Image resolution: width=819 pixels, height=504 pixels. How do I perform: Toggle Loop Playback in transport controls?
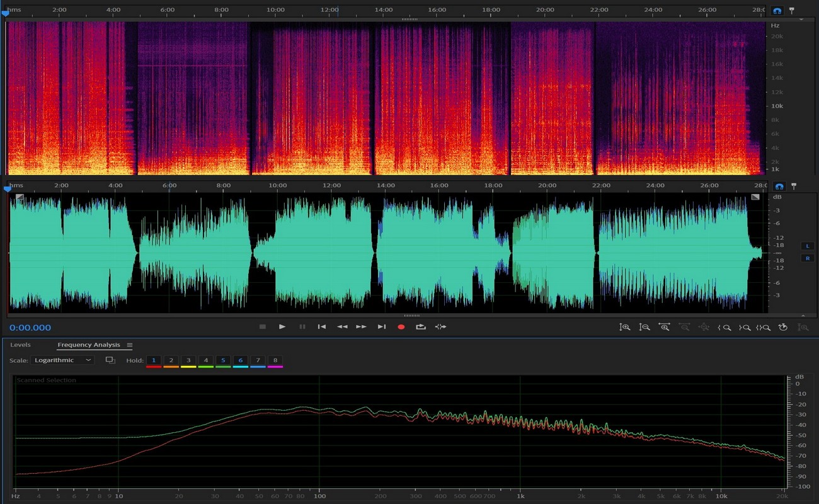point(420,327)
